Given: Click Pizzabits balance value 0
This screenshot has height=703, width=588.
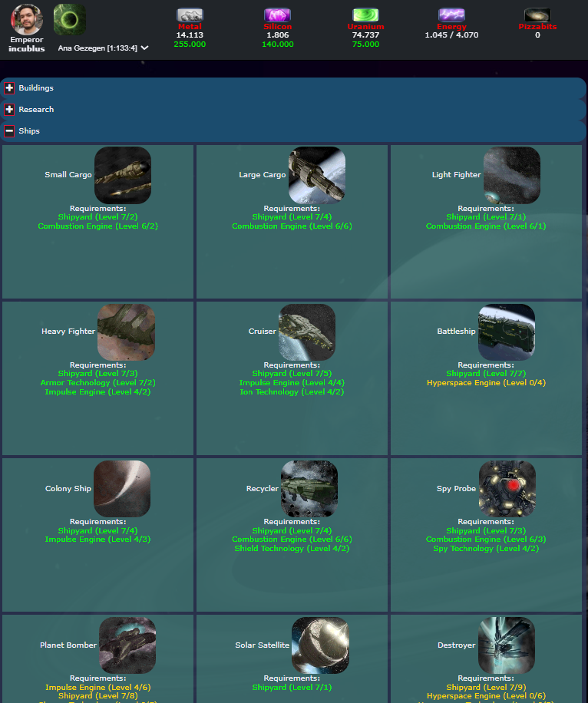Looking at the screenshot, I should point(537,35).
